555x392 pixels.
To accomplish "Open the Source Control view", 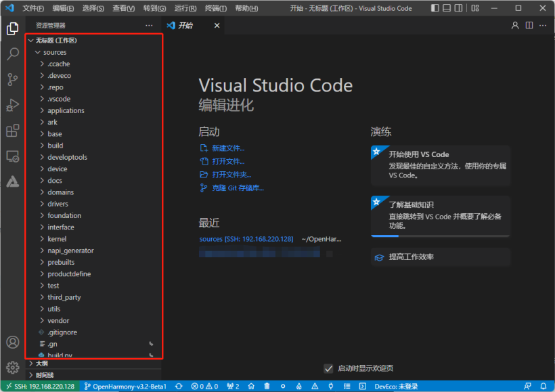I will [12, 79].
